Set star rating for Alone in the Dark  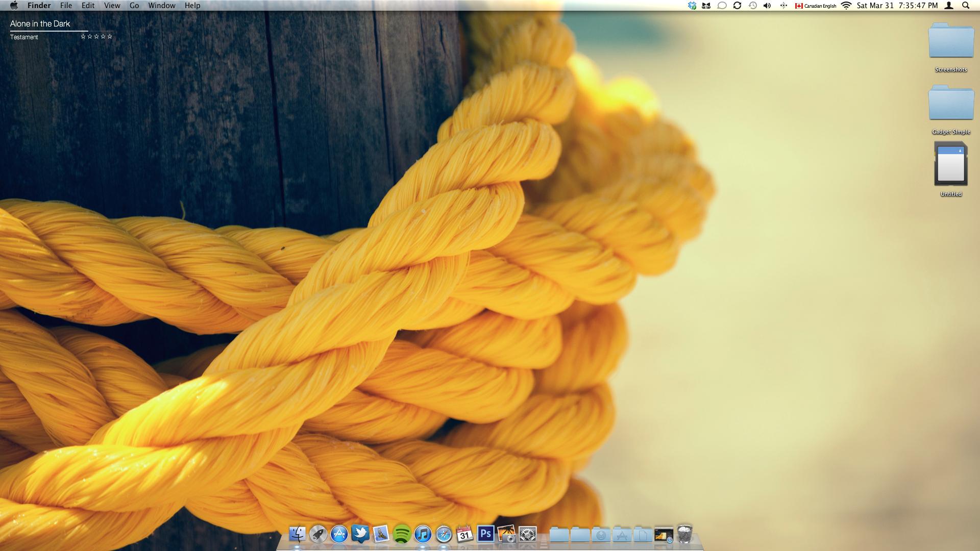[x=96, y=37]
